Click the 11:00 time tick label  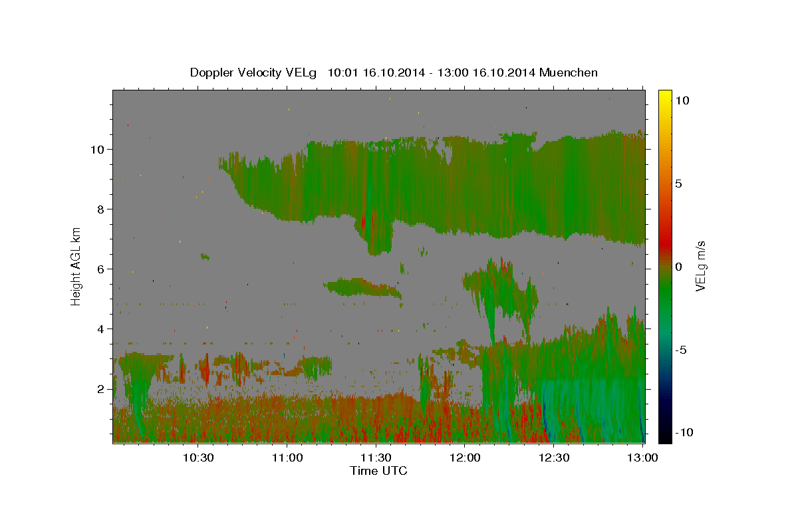(287, 458)
